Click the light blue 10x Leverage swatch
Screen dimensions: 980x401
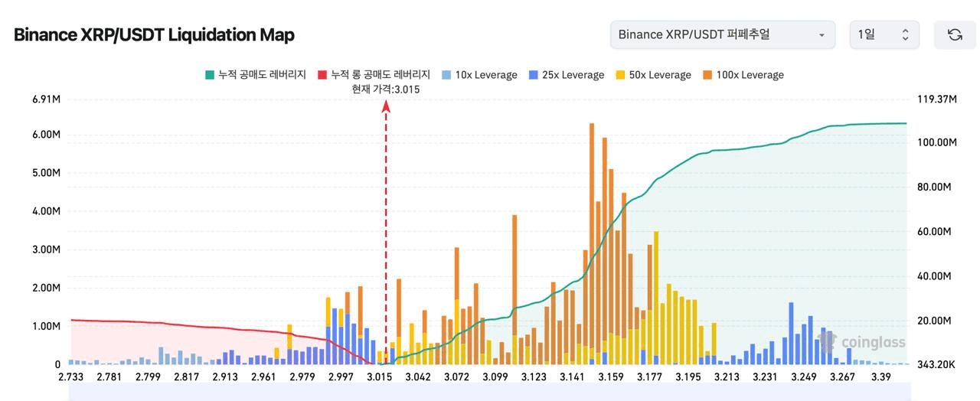coord(446,75)
